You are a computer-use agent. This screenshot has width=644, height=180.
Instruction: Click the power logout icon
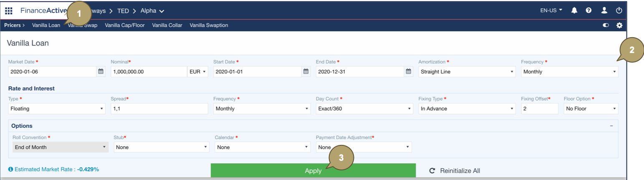click(x=619, y=10)
